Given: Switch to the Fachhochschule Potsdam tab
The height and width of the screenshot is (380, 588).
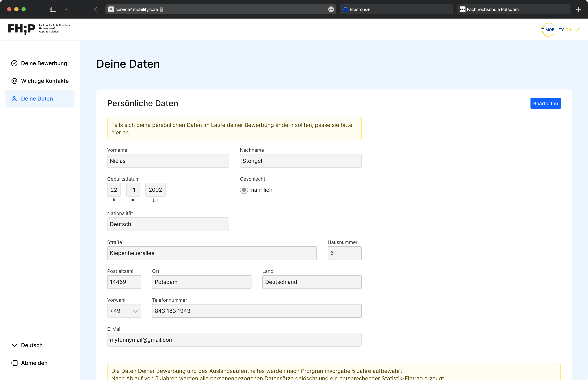Looking at the screenshot, I should click(x=513, y=9).
